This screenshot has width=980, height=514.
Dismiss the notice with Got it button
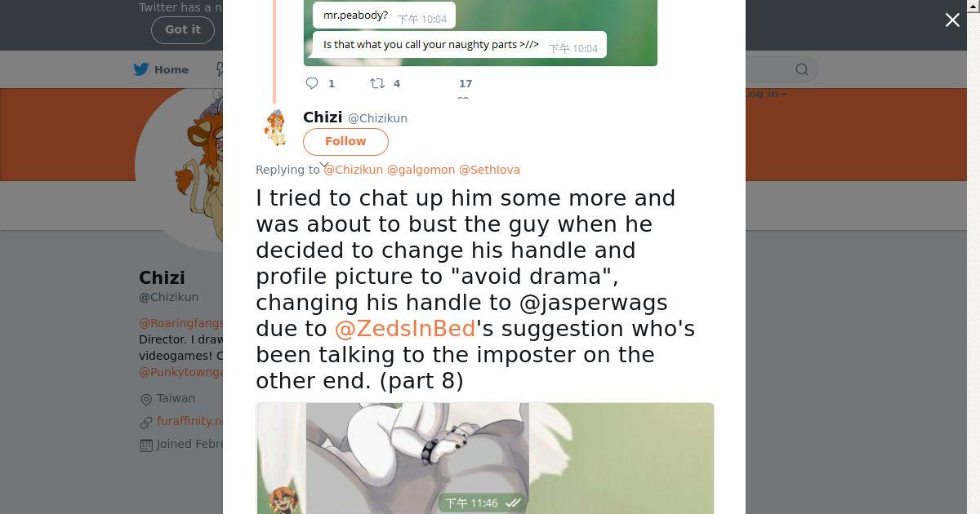point(183,29)
